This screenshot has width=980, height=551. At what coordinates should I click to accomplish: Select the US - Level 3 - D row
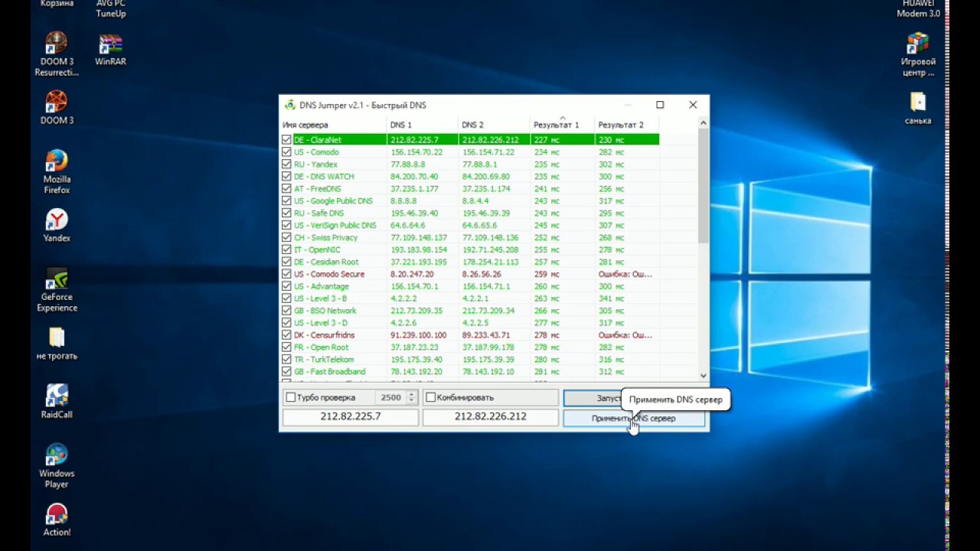click(469, 324)
